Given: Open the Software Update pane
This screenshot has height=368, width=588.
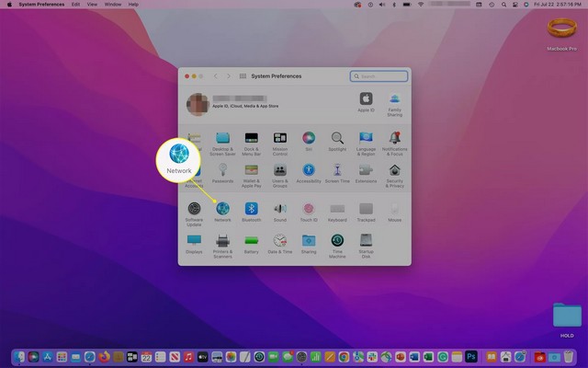Looking at the screenshot, I should (x=194, y=210).
